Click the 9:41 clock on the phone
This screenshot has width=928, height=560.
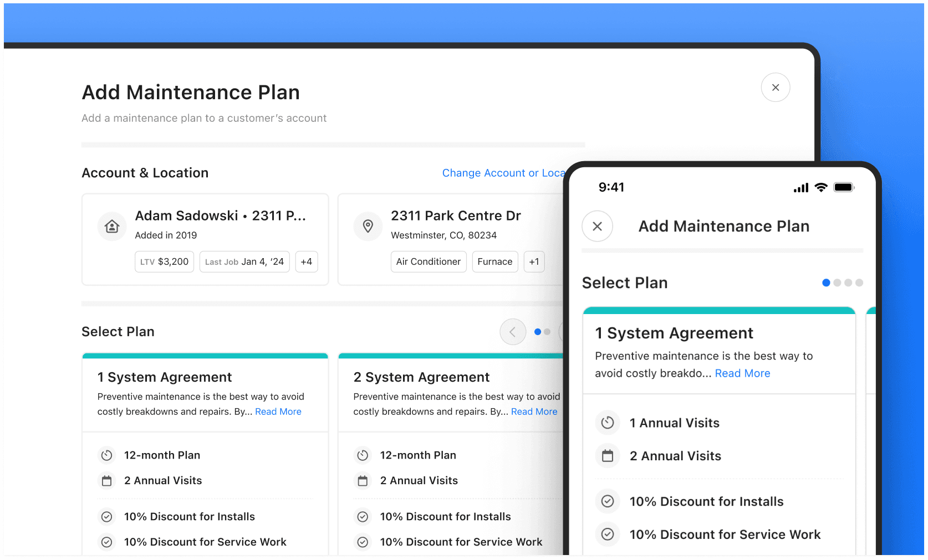[x=611, y=187]
